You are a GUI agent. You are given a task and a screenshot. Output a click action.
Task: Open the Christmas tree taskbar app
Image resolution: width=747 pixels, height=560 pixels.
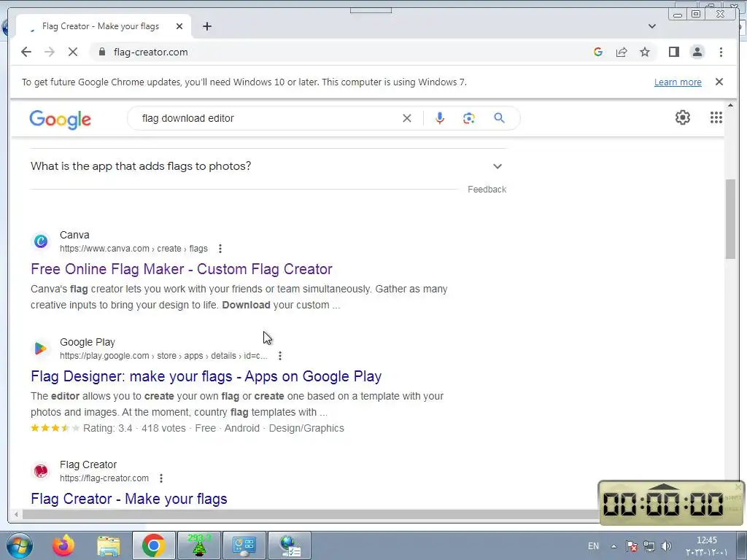click(x=199, y=545)
